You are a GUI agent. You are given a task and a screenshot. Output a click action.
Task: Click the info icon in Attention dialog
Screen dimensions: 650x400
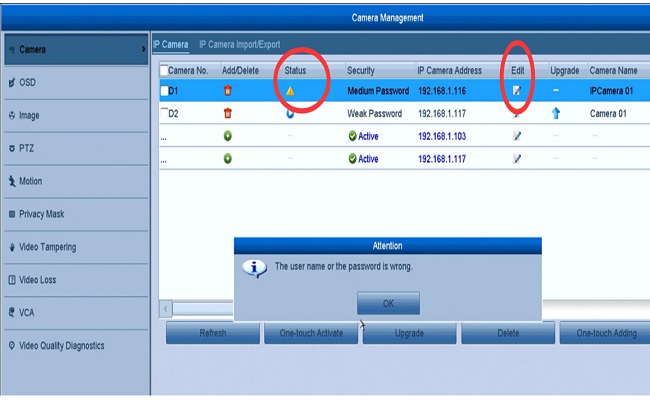[x=254, y=268]
